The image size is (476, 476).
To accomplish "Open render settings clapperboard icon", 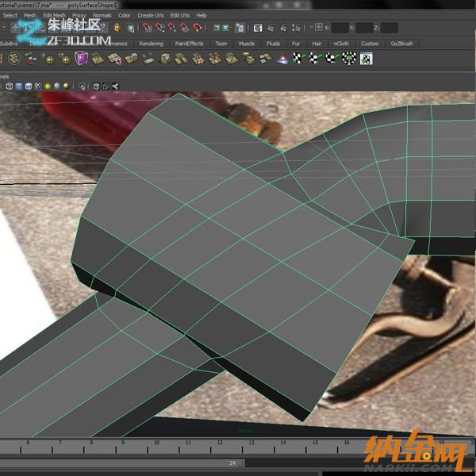I will point(296,28).
